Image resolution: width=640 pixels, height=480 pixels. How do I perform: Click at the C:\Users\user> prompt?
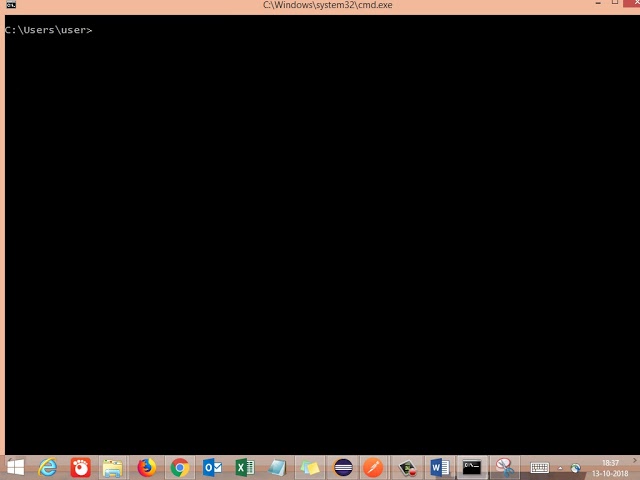click(49, 30)
